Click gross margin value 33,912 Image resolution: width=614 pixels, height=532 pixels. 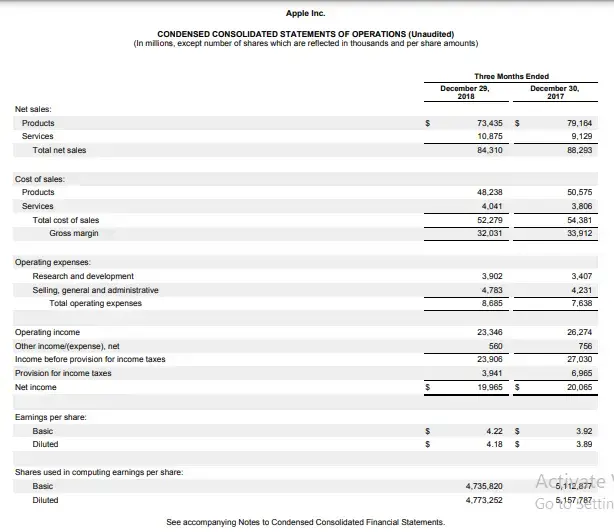tap(580, 233)
